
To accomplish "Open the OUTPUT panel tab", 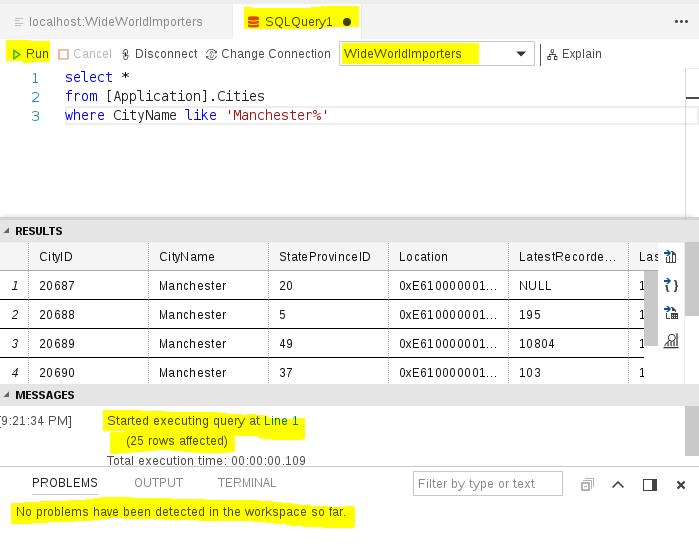I will (x=158, y=483).
